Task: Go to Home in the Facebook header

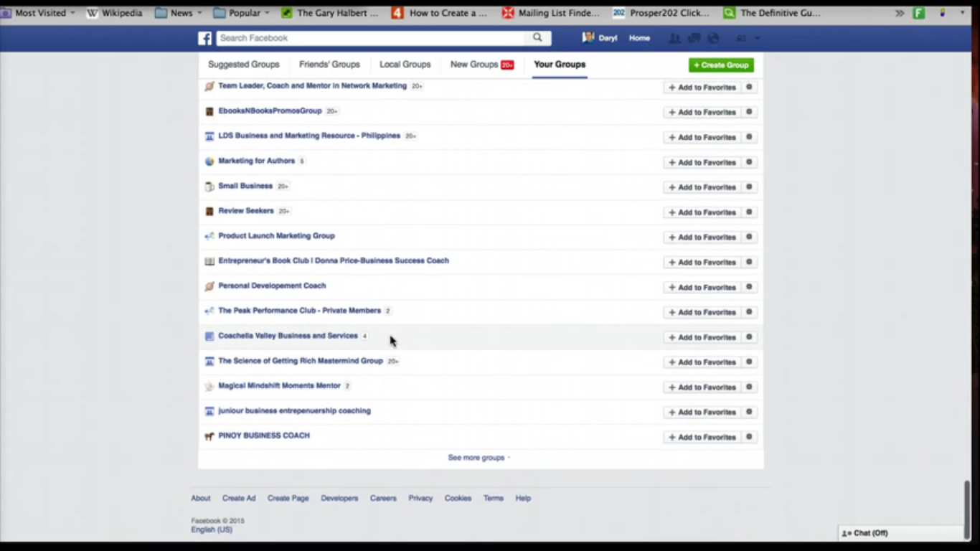Action: point(639,38)
